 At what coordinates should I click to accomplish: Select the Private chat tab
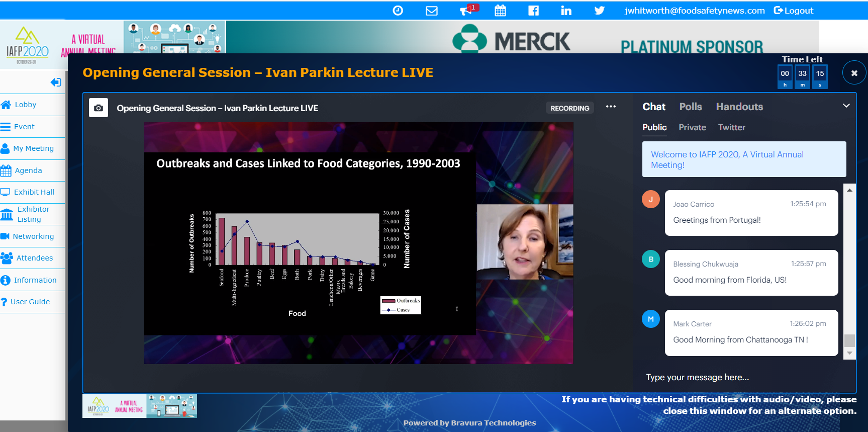click(692, 128)
